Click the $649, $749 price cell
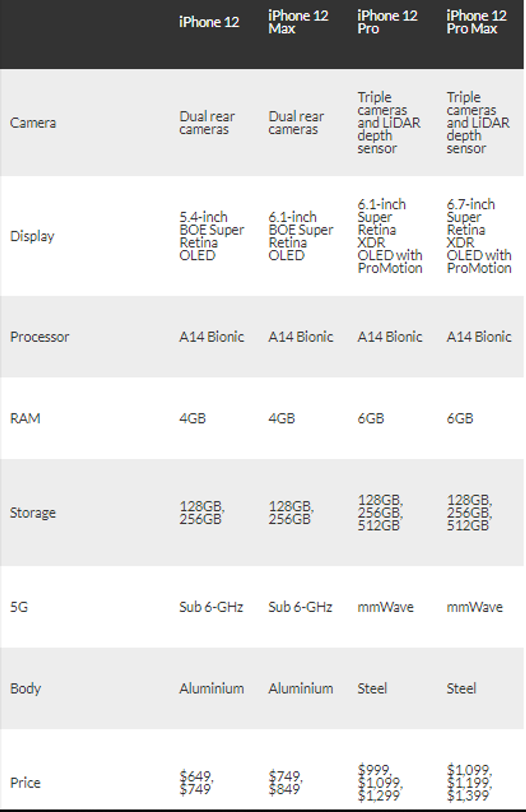Image resolution: width=526 pixels, height=812 pixels. 196,782
